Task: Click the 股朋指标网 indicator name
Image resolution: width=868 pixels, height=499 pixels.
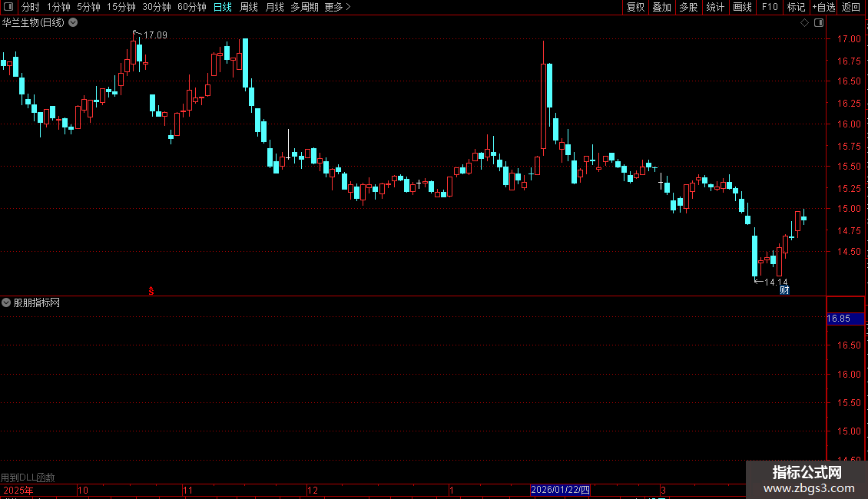Action: [x=37, y=302]
